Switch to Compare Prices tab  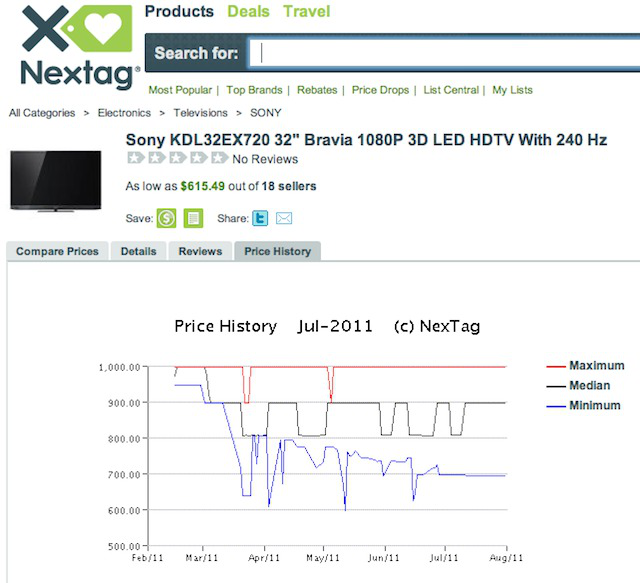pyautogui.click(x=57, y=251)
